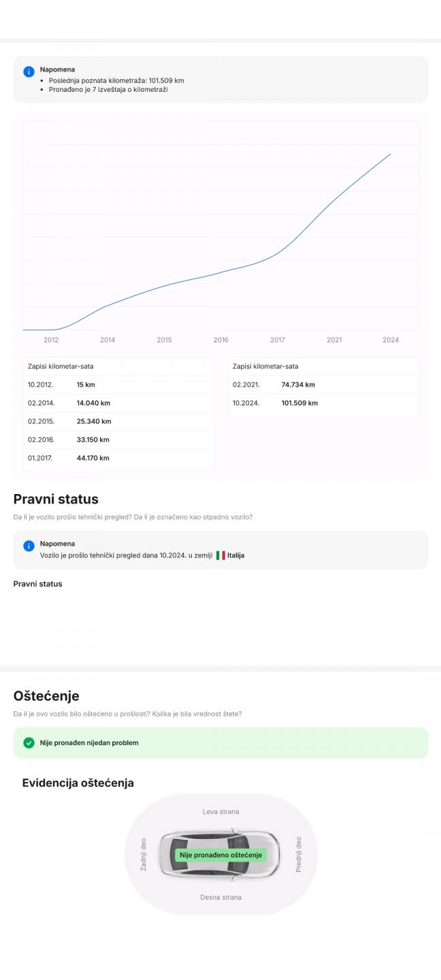Image resolution: width=441 pixels, height=980 pixels.
Task: Click the 'Prednji deo' vertical label
Action: tap(298, 855)
